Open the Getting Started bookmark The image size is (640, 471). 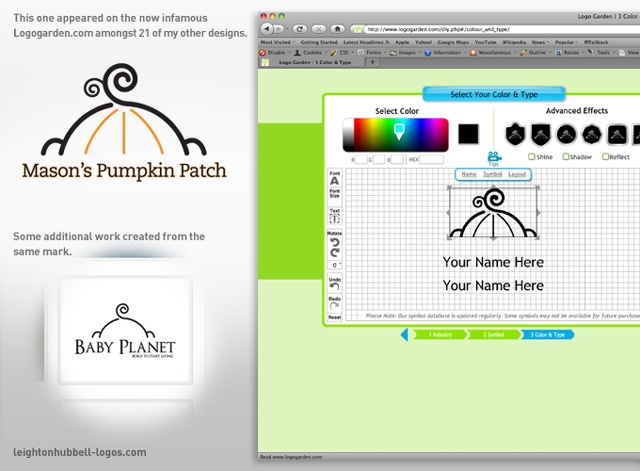[319, 42]
